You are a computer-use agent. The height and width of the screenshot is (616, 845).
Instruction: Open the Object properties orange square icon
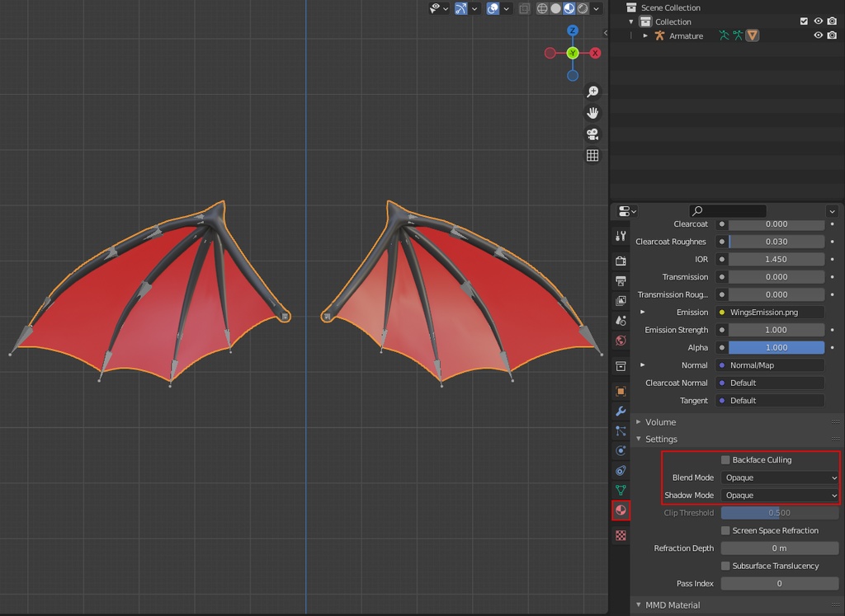tap(621, 390)
